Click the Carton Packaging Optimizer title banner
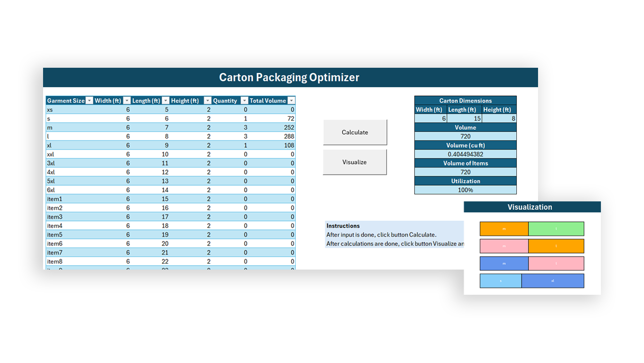This screenshot has height=363, width=644. tap(290, 77)
